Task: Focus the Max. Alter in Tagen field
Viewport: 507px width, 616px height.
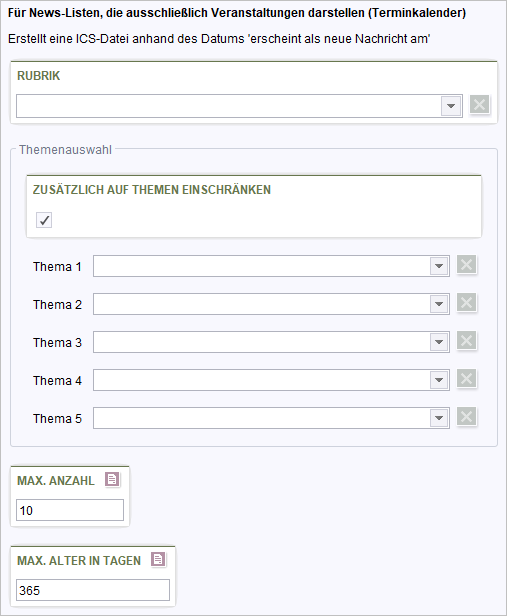Action: coord(93,590)
